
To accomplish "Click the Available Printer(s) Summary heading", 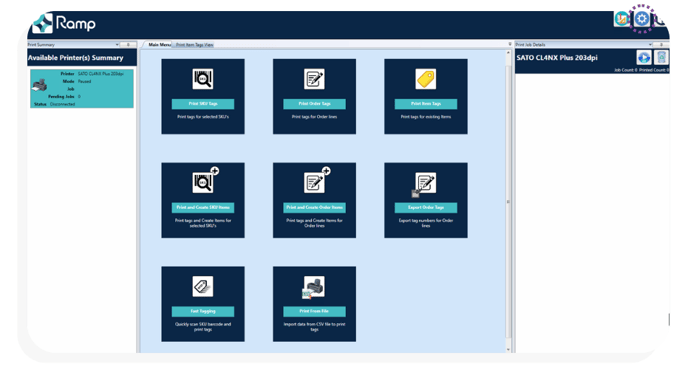I will [x=75, y=58].
